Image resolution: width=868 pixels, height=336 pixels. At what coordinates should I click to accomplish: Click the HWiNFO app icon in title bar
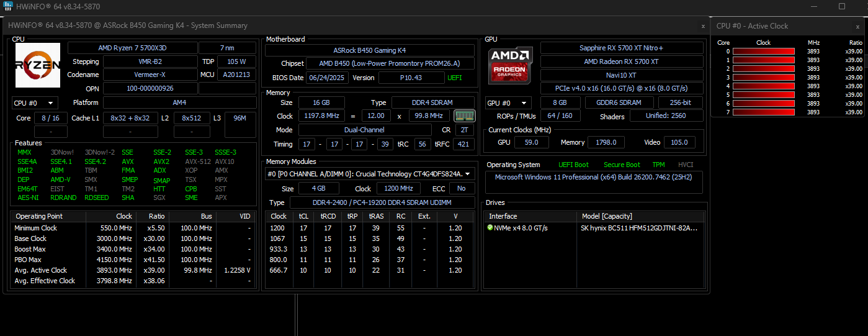click(8, 6)
